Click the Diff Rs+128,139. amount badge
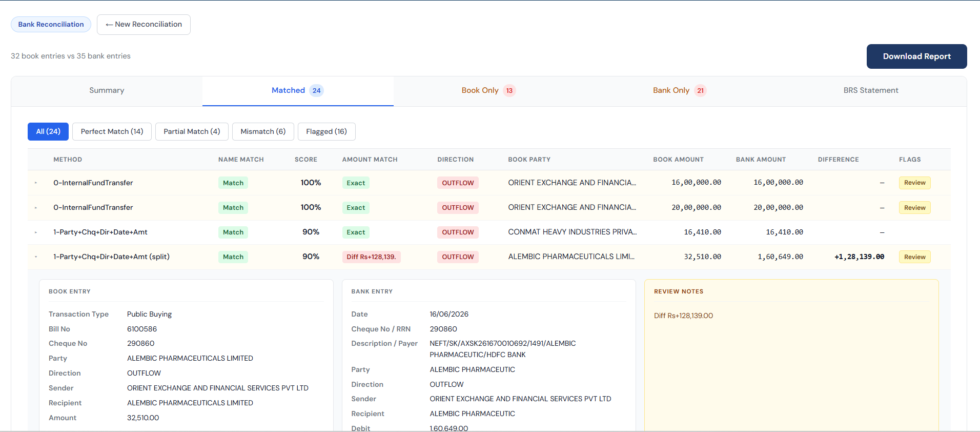The width and height of the screenshot is (980, 432). pyautogui.click(x=371, y=257)
